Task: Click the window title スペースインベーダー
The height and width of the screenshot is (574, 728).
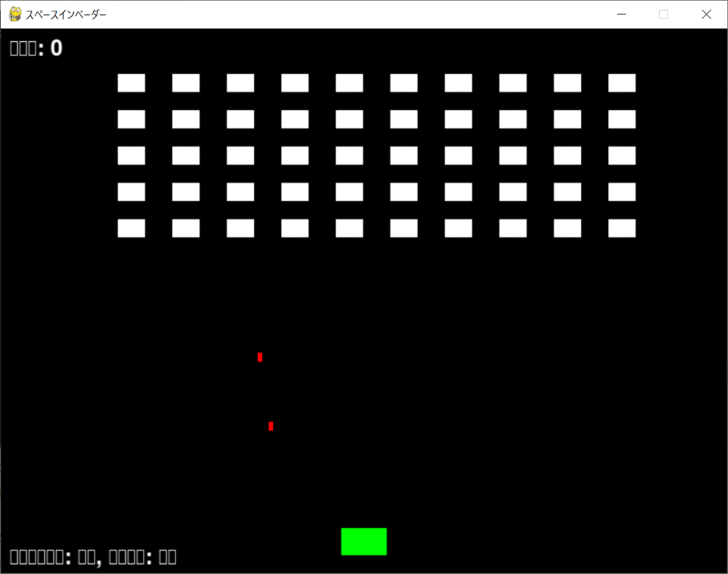Action: (66, 15)
